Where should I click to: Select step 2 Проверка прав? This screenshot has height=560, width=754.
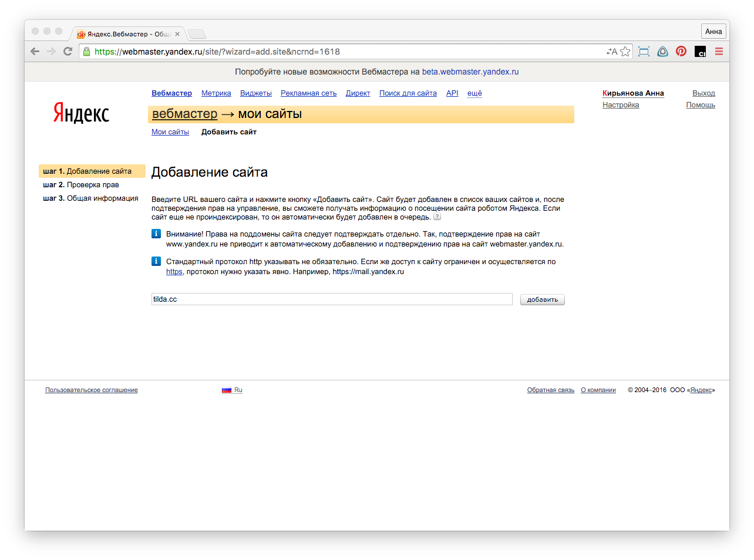(81, 185)
